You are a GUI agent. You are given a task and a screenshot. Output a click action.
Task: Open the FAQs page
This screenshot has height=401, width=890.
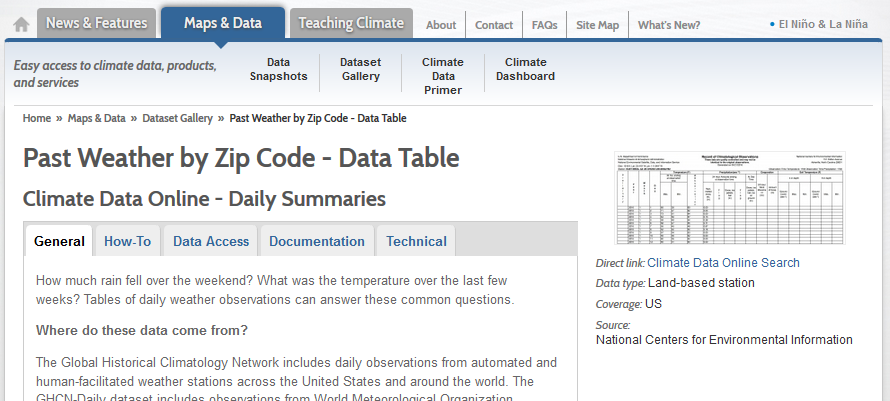[x=545, y=25]
